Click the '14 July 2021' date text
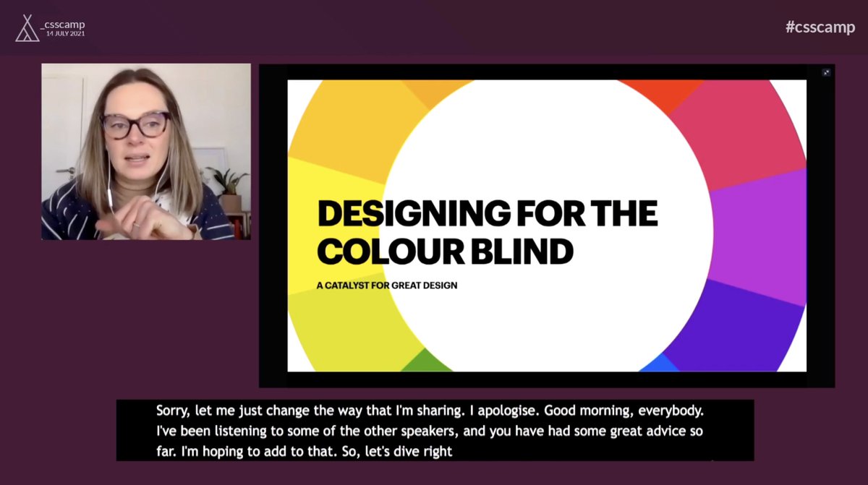The image size is (868, 485). click(66, 34)
